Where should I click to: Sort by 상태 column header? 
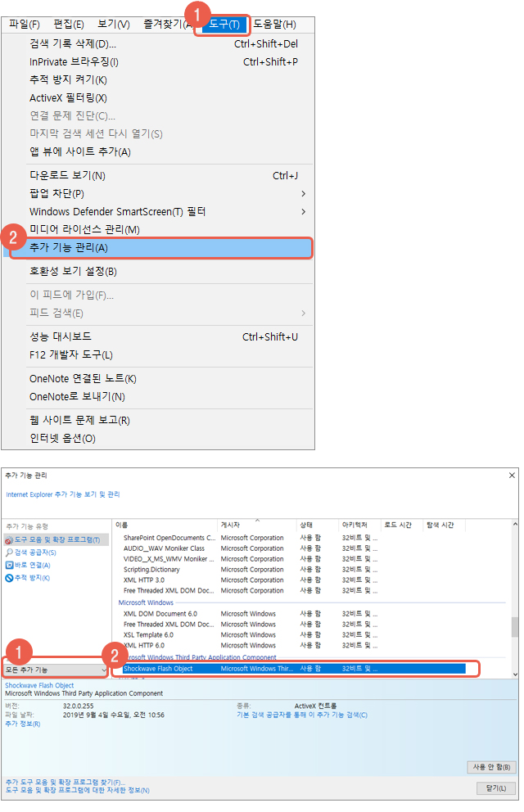[318, 526]
